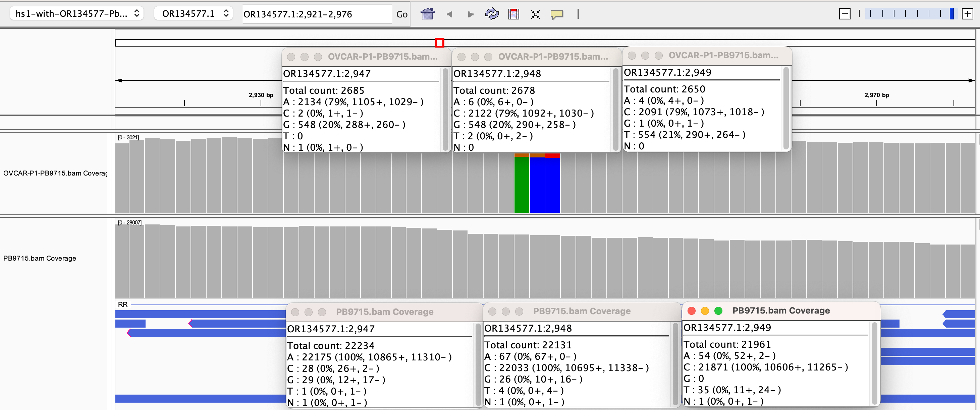Click the zoom in plus button

click(967, 14)
